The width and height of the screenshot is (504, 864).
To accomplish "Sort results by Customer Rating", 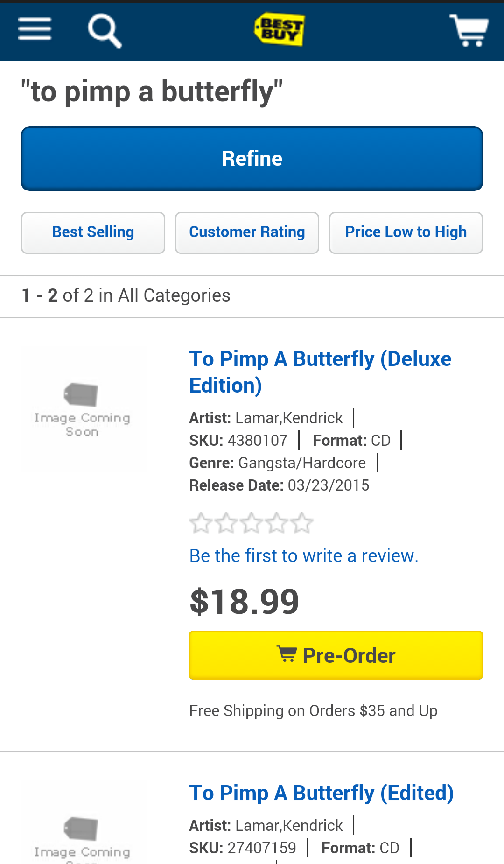I will pos(247,232).
